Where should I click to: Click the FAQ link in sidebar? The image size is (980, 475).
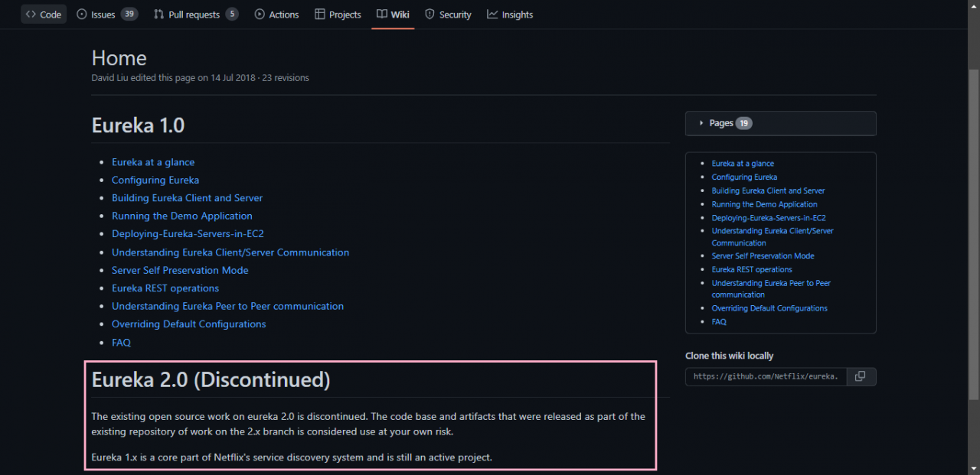(719, 322)
